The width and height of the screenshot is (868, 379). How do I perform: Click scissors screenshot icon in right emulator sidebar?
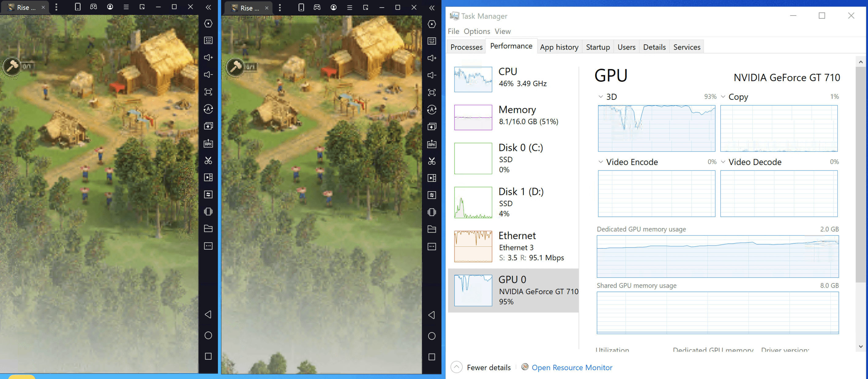point(432,161)
